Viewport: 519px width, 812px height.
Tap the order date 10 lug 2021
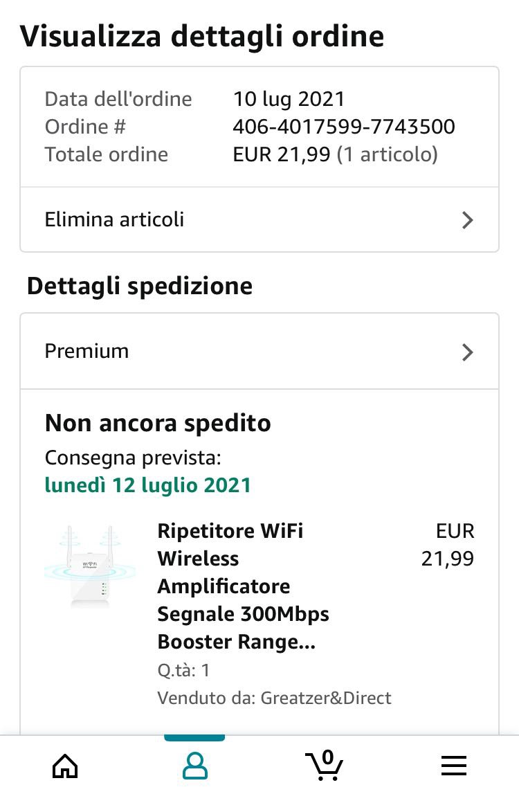[x=289, y=99]
